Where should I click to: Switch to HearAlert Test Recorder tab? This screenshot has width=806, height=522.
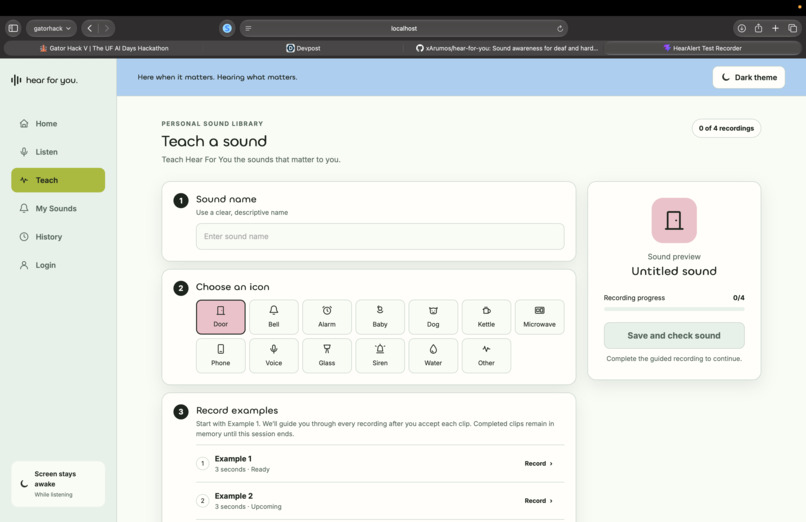702,48
